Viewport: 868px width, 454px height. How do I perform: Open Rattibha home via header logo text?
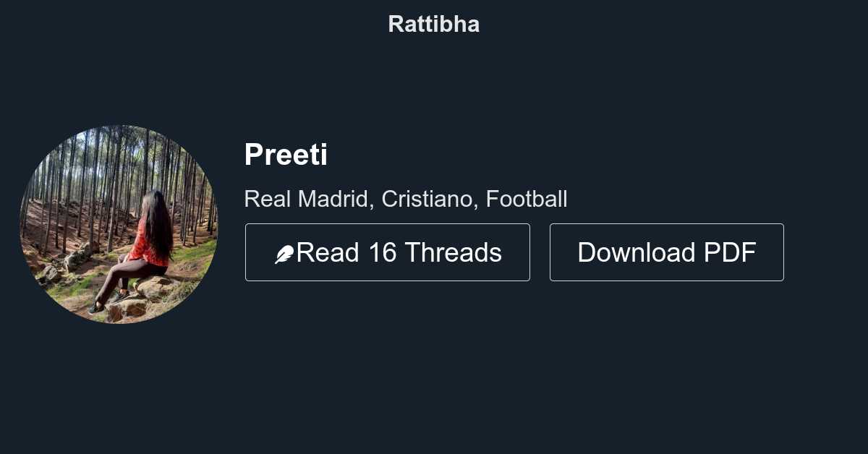[x=433, y=24]
